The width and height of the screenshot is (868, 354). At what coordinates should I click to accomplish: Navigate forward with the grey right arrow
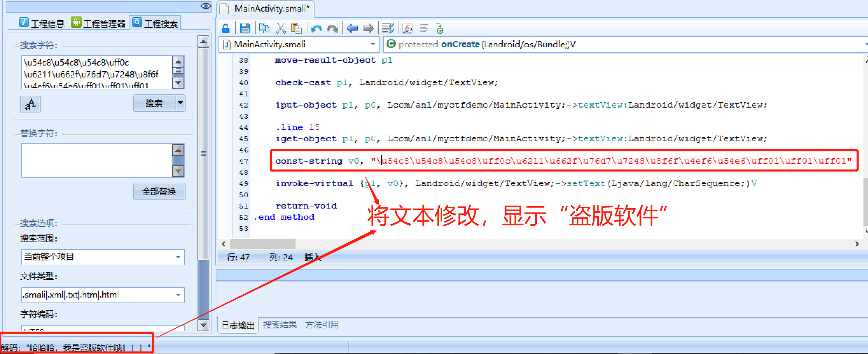tap(368, 28)
